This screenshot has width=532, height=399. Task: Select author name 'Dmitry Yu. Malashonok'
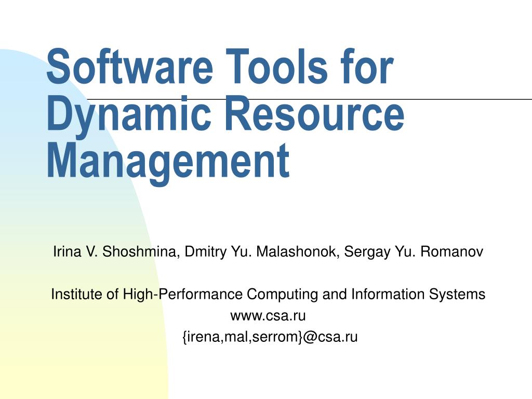pyautogui.click(x=261, y=252)
